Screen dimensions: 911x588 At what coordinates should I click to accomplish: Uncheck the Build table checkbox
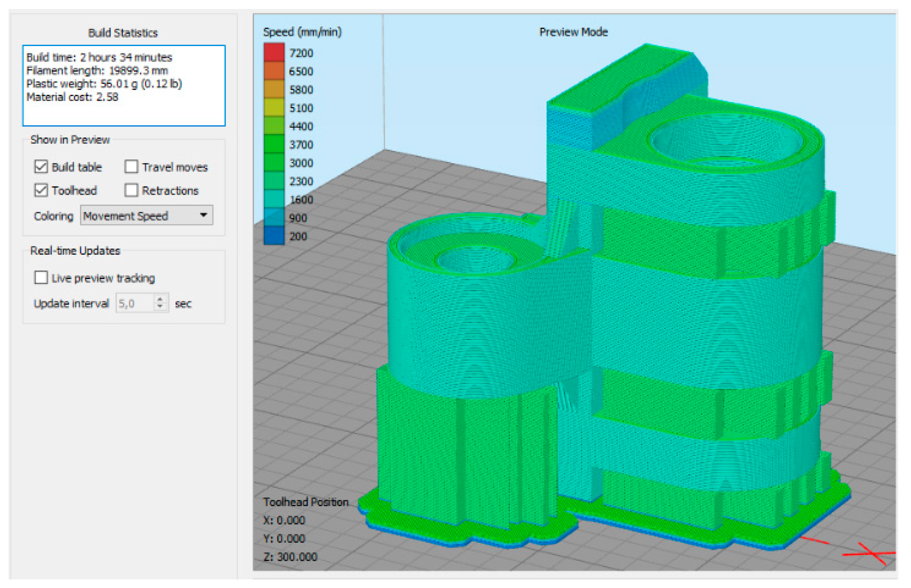point(41,167)
